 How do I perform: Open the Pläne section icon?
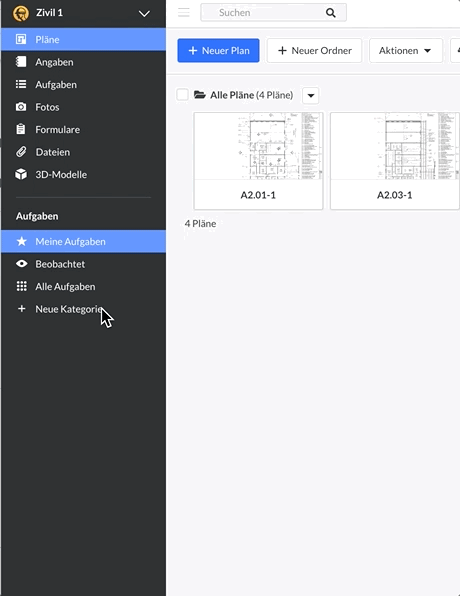(x=21, y=39)
